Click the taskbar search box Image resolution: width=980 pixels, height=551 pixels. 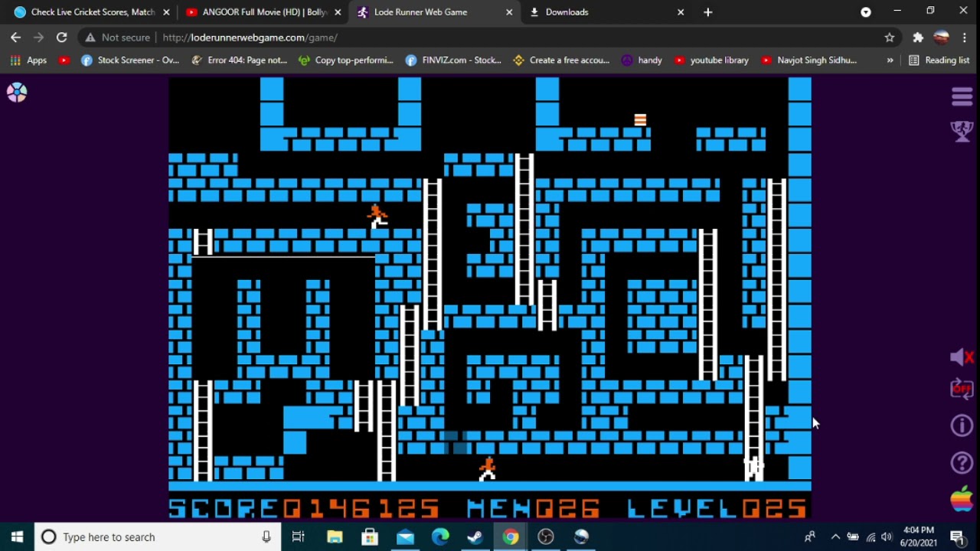click(x=157, y=537)
